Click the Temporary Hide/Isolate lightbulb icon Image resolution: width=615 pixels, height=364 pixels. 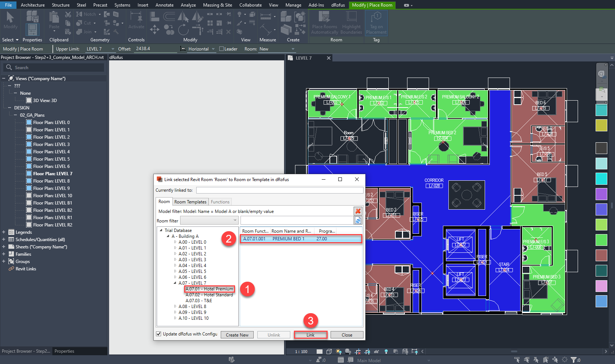click(x=386, y=351)
